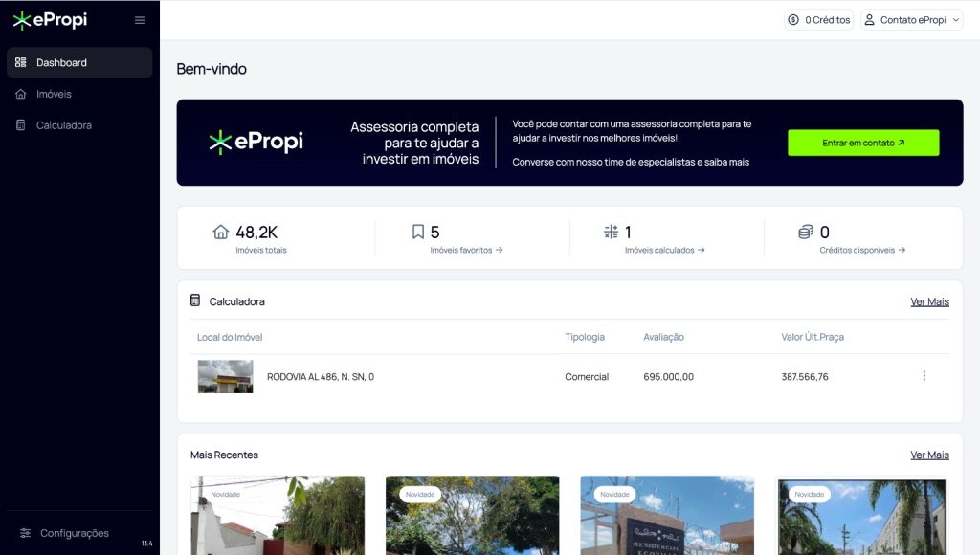Click the user avatar icon in header
This screenshot has width=980, height=555.
pos(869,20)
